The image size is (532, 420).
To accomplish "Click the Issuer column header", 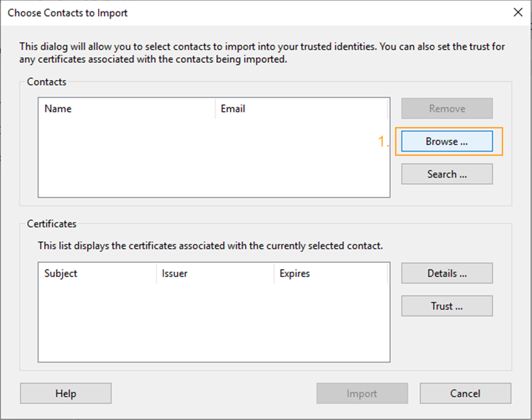I will click(x=215, y=274).
